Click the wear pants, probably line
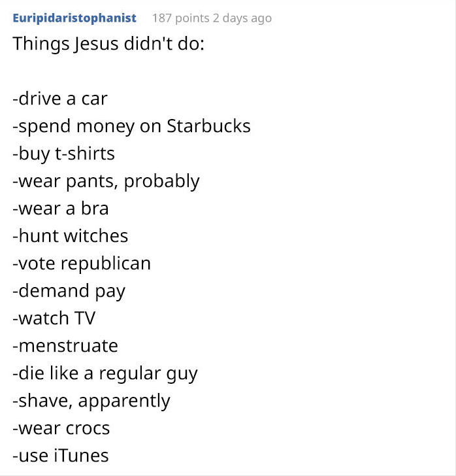Viewport: 456px width, 476px height. [x=106, y=182]
